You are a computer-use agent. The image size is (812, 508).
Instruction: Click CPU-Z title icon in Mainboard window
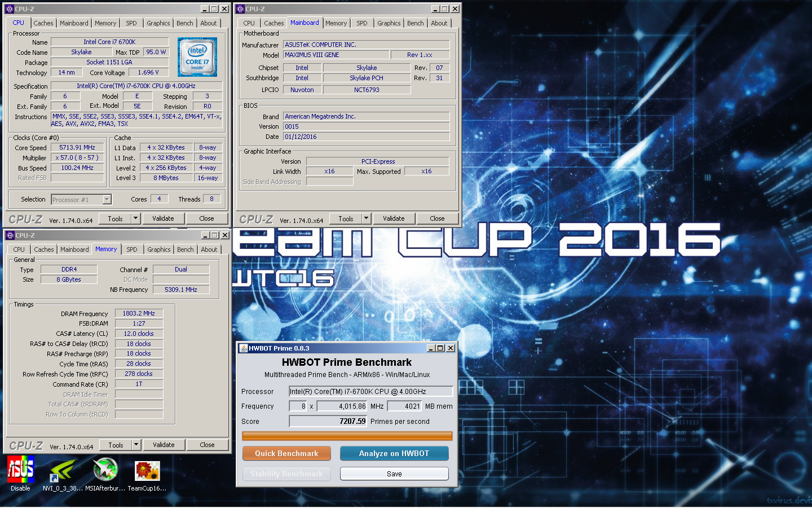coord(240,9)
